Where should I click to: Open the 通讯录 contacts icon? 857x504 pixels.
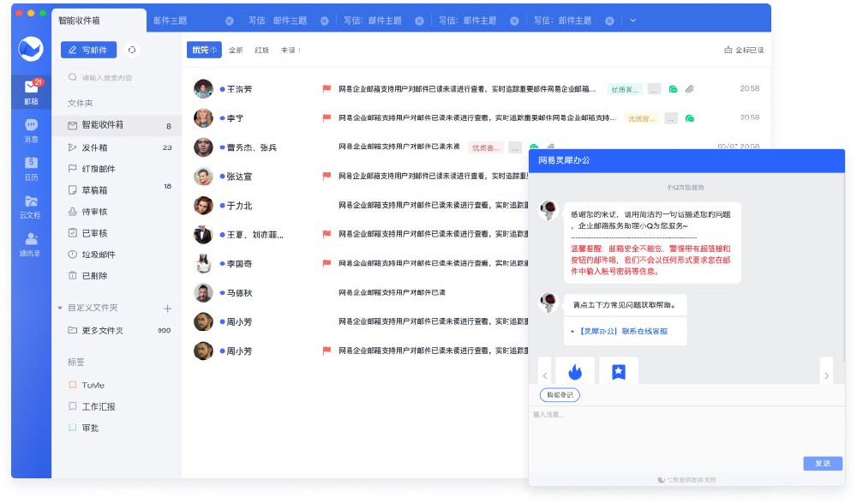click(x=31, y=243)
